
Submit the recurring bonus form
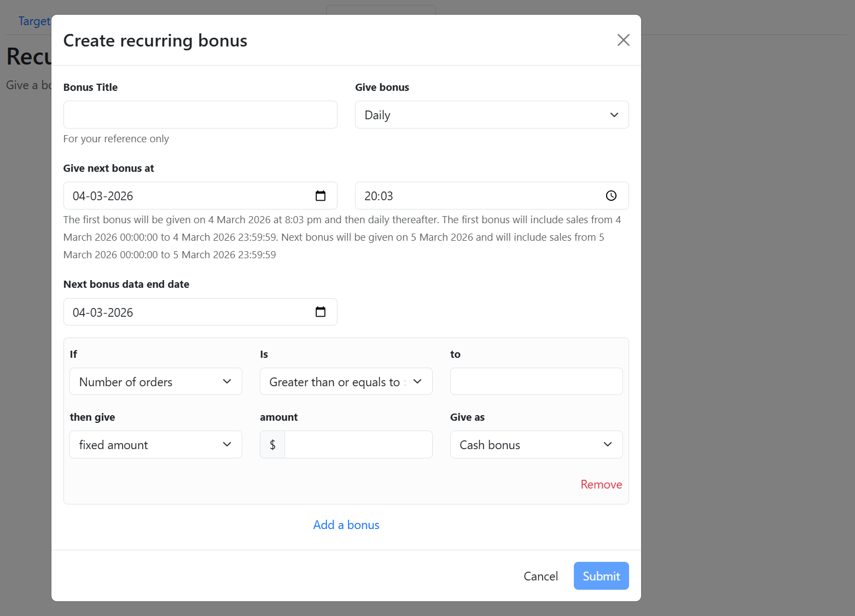601,576
